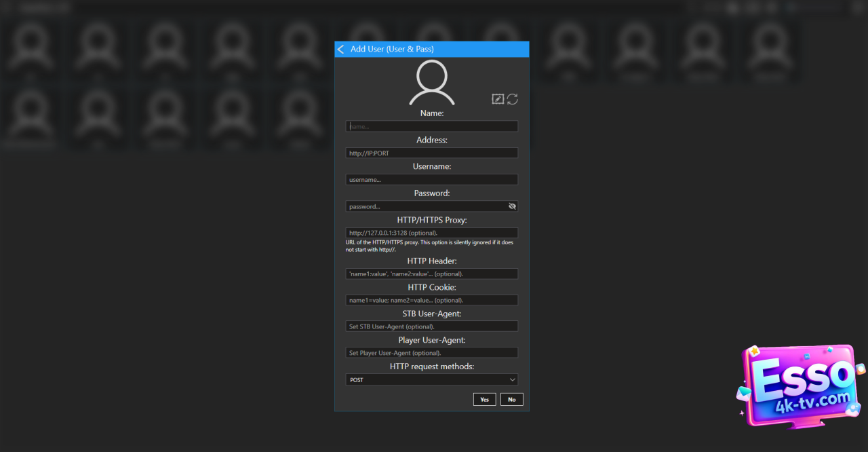This screenshot has height=452, width=868.
Task: Click the Esso 4k-tv.com logo
Action: pos(800,386)
